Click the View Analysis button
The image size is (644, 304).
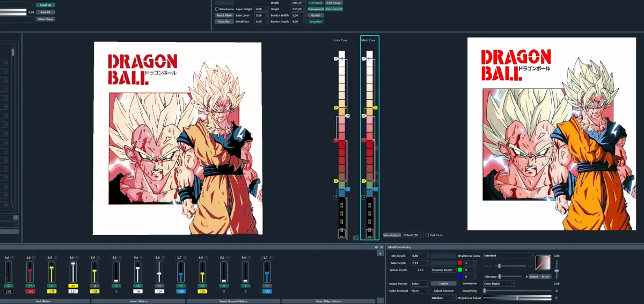click(392, 235)
